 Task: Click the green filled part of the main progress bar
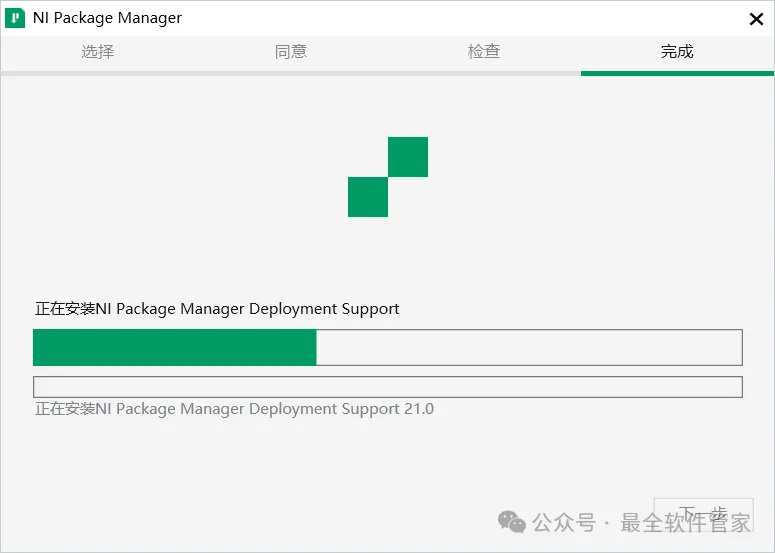click(x=175, y=348)
